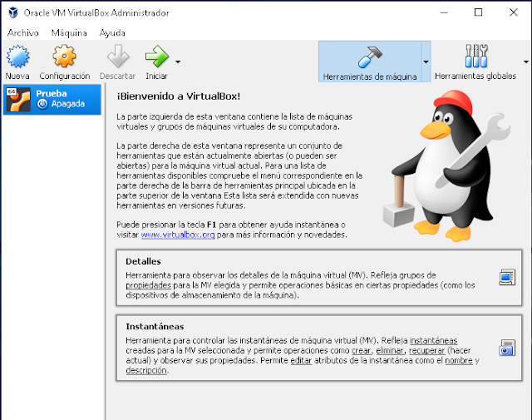The image size is (532, 420).
Task: Click the Detalles heading
Action: click(143, 261)
